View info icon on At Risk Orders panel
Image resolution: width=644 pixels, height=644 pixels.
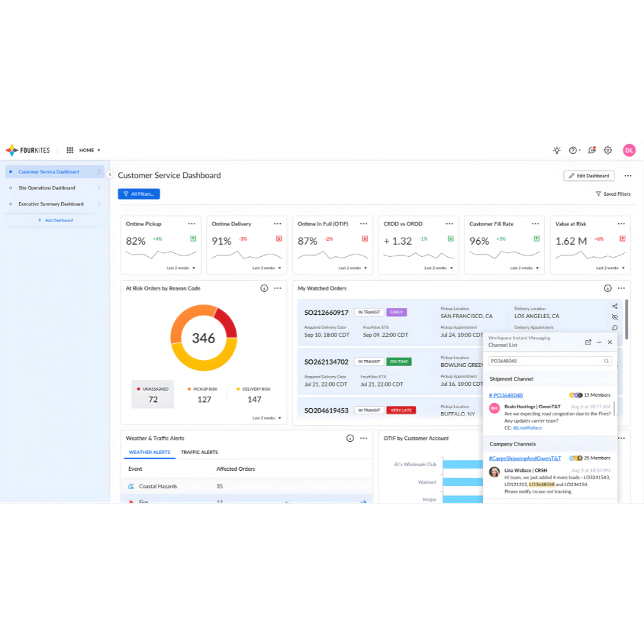(x=264, y=288)
